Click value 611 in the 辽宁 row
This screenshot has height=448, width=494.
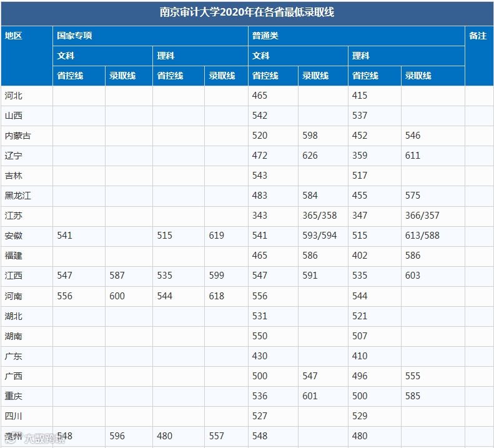413,156
